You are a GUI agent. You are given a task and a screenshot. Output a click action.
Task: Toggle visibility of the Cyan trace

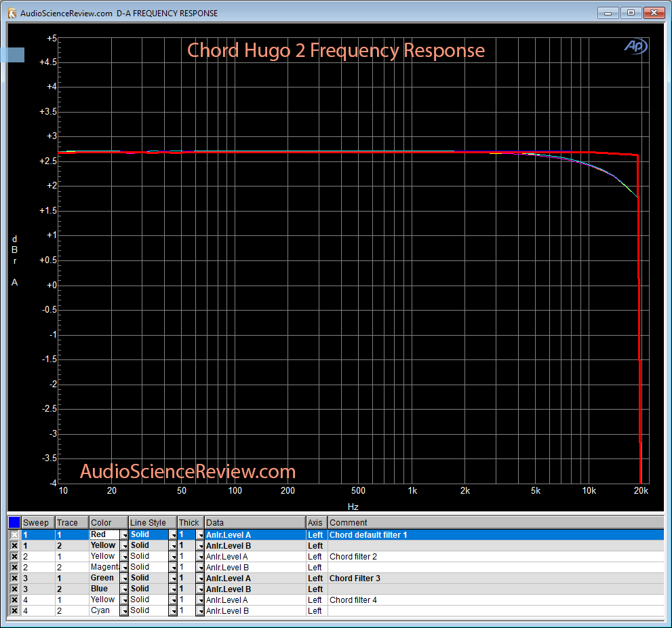(14, 611)
